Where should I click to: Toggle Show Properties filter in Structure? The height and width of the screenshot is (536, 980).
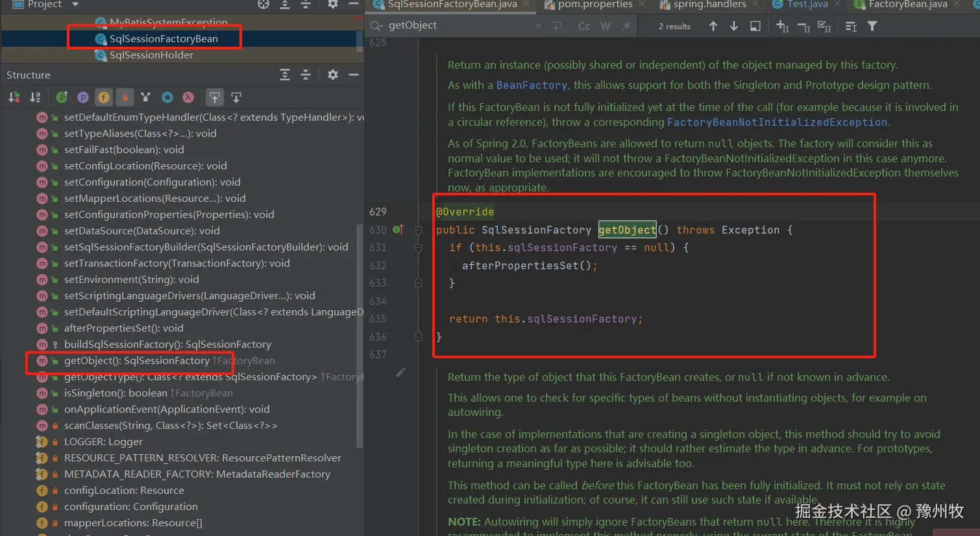(x=83, y=97)
